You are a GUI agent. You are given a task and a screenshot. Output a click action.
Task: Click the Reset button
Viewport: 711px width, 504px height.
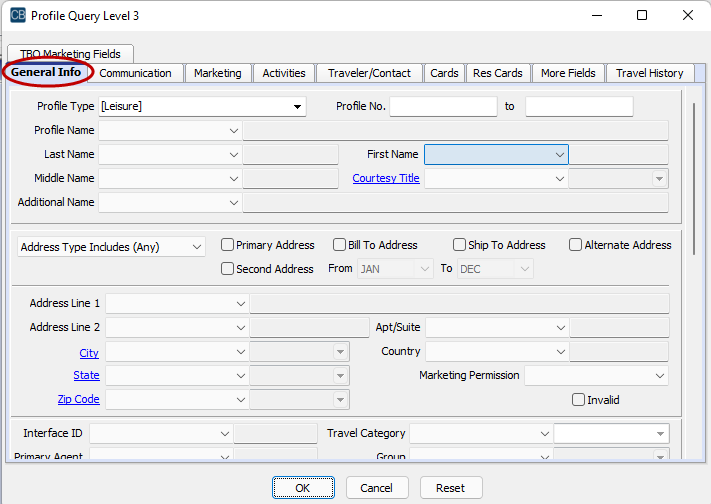click(x=451, y=488)
